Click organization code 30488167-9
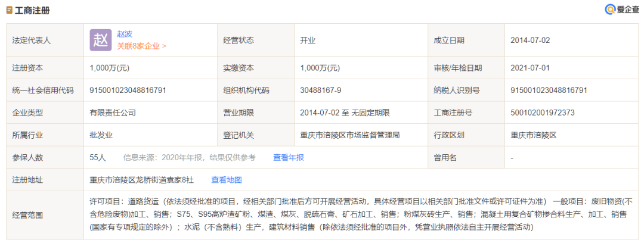The image size is (644, 243). pos(321,91)
